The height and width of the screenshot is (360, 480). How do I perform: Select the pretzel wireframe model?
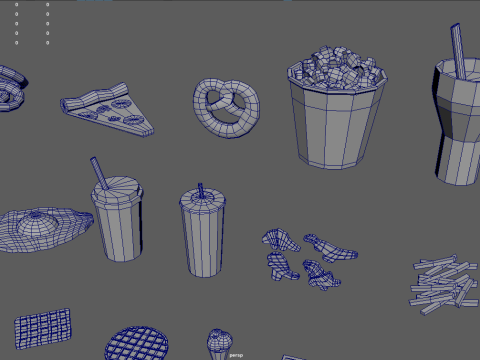click(227, 108)
